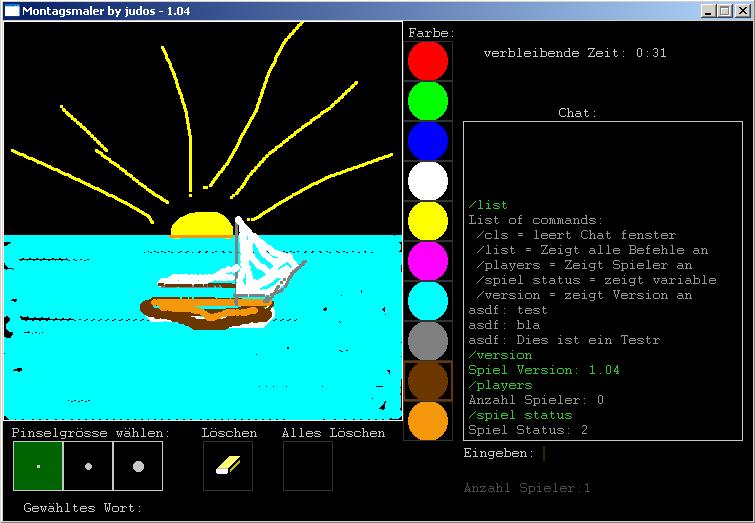
Task: Select the magenta color circle
Action: pyautogui.click(x=428, y=261)
